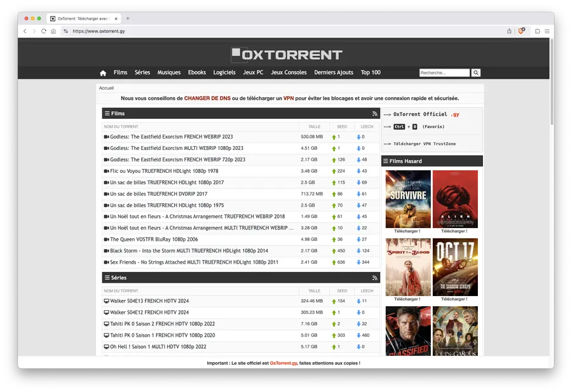The width and height of the screenshot is (572, 392).
Task: Click the share icon in browser toolbar
Action: 509,31
